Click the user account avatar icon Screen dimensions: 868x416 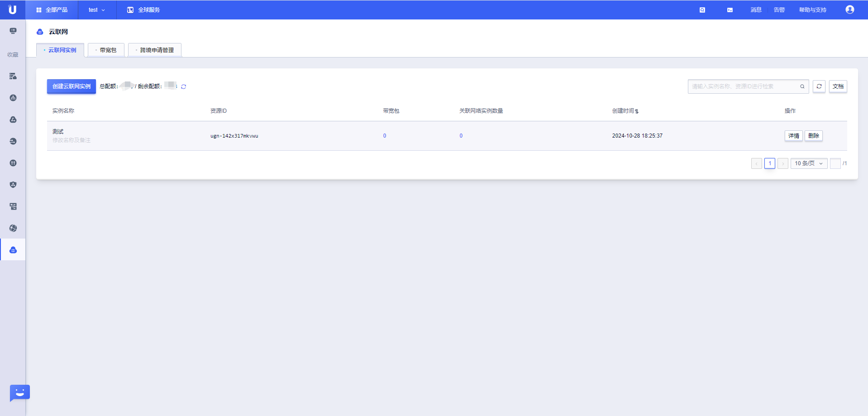[849, 10]
